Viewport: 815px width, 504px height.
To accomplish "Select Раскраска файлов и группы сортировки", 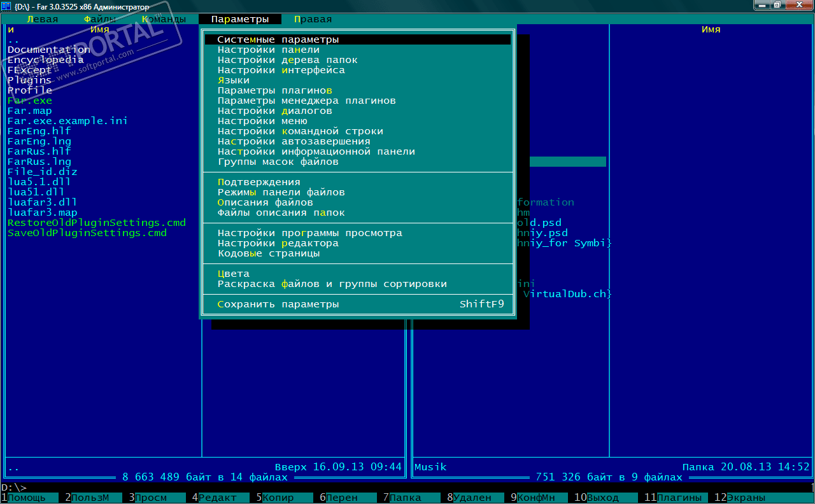I will tap(358, 284).
